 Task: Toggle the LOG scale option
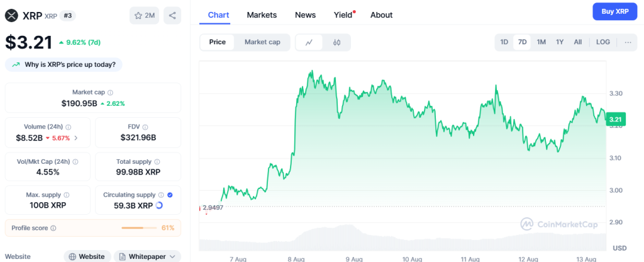[x=602, y=42]
